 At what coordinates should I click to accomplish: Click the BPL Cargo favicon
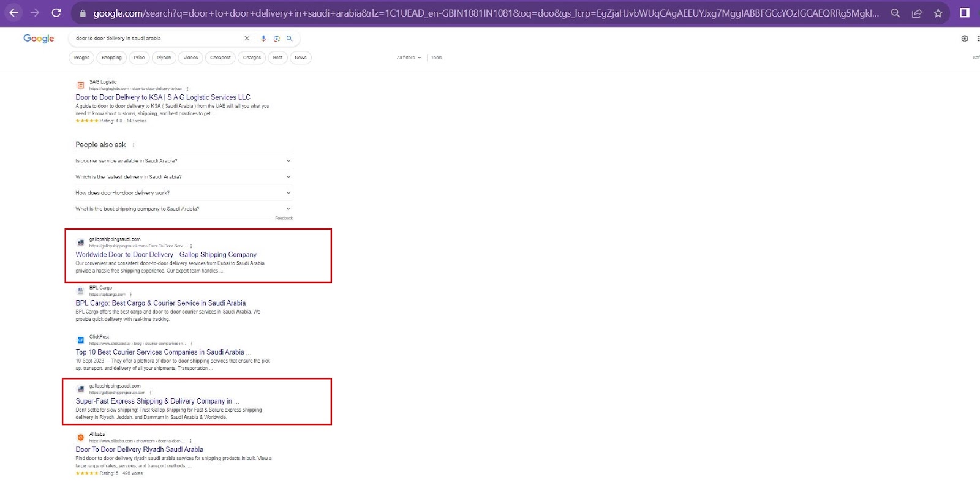point(80,291)
